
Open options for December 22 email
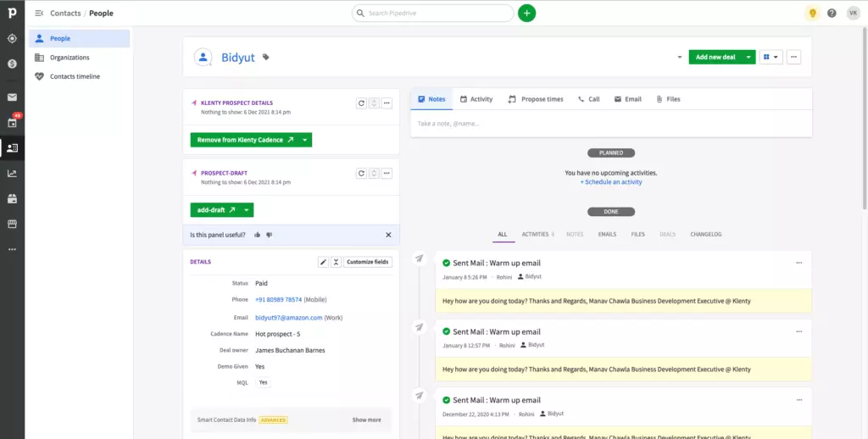[798, 400]
